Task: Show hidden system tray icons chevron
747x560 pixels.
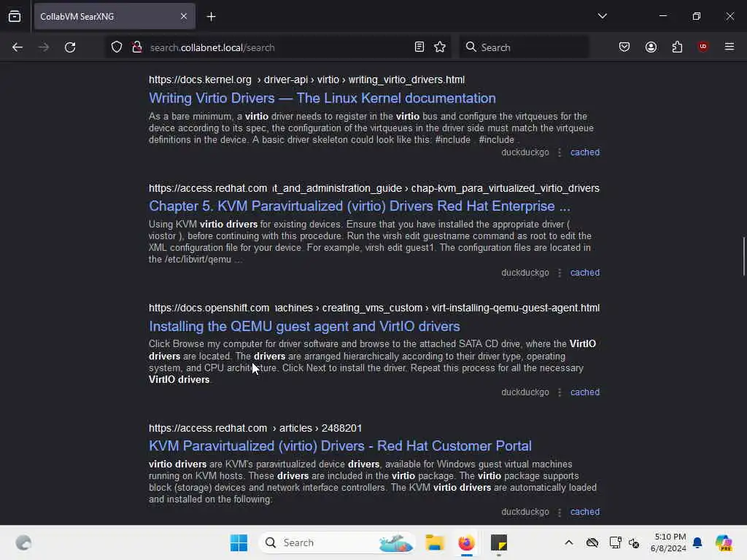Action: [x=569, y=542]
